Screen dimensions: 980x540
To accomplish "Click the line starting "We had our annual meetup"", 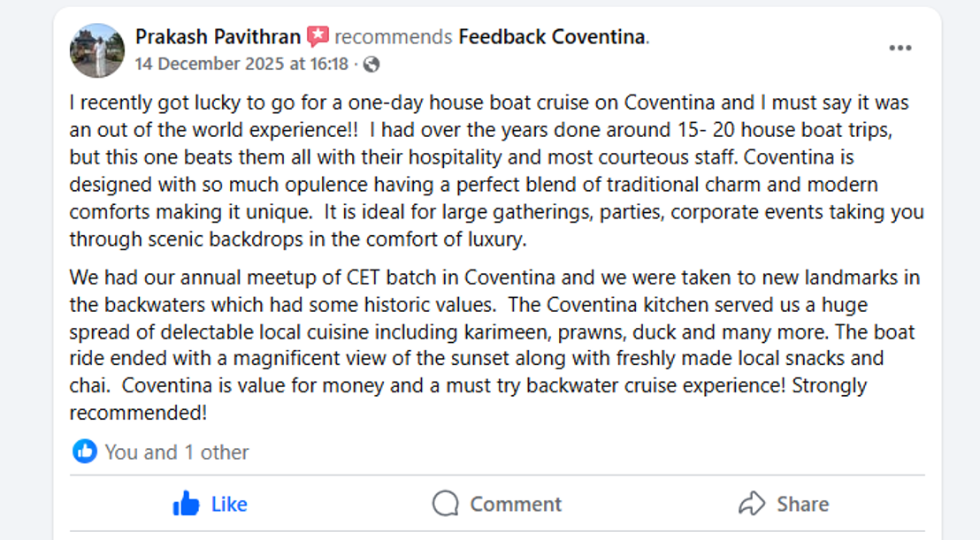I will coord(494,278).
